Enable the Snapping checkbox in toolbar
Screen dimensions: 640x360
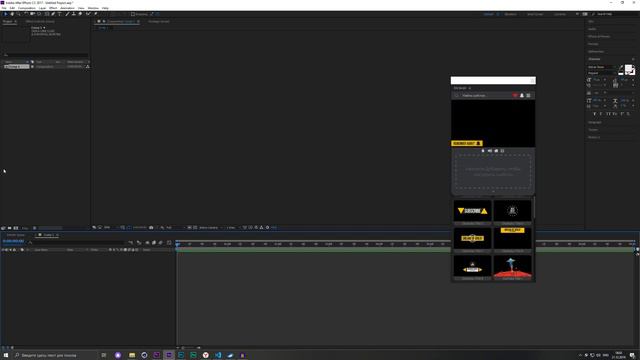coord(133,14)
